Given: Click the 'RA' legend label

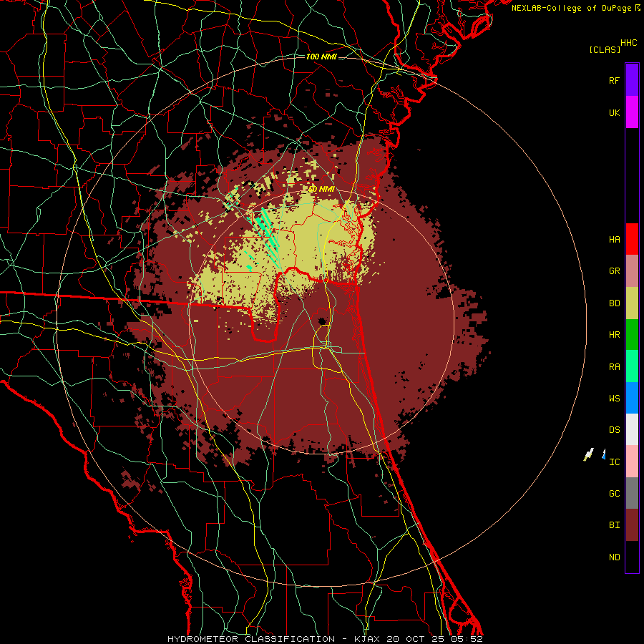Looking at the screenshot, I should pos(614,367).
